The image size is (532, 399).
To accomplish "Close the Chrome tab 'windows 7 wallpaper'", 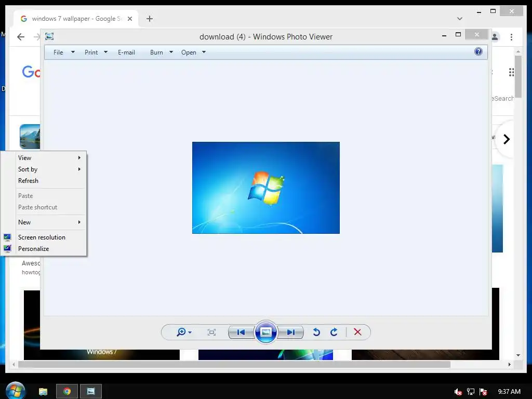I will 129,19.
